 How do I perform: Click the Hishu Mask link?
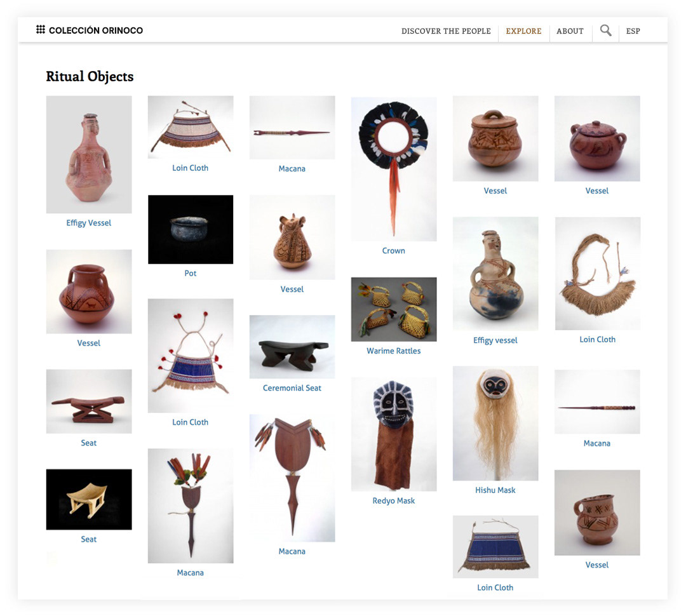495,490
